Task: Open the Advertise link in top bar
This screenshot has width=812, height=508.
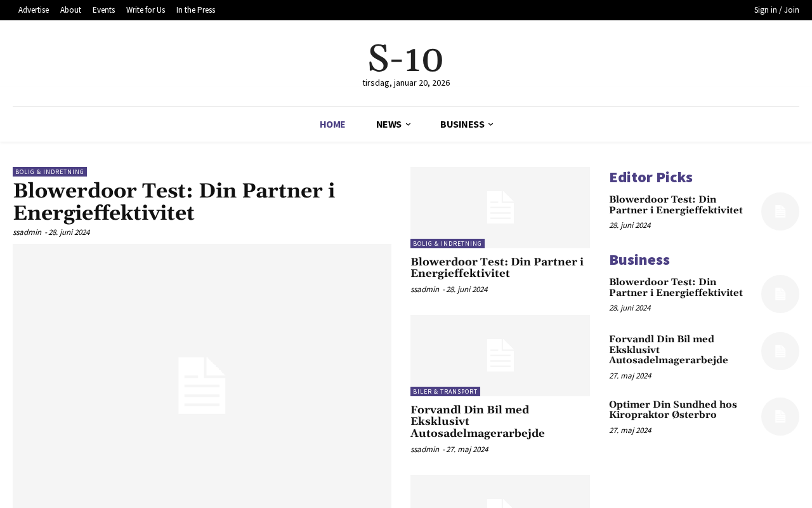Action: [34, 10]
